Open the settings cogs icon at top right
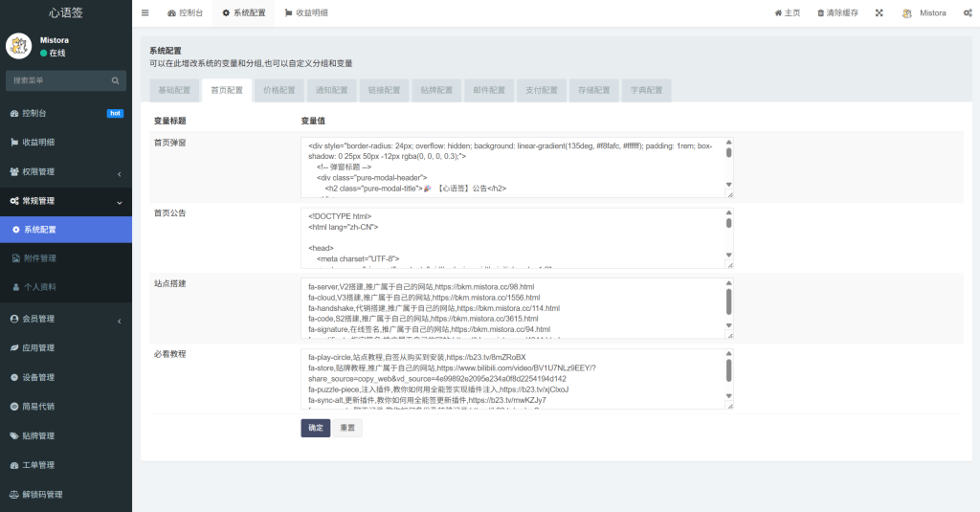The width and height of the screenshot is (980, 512). (968, 12)
